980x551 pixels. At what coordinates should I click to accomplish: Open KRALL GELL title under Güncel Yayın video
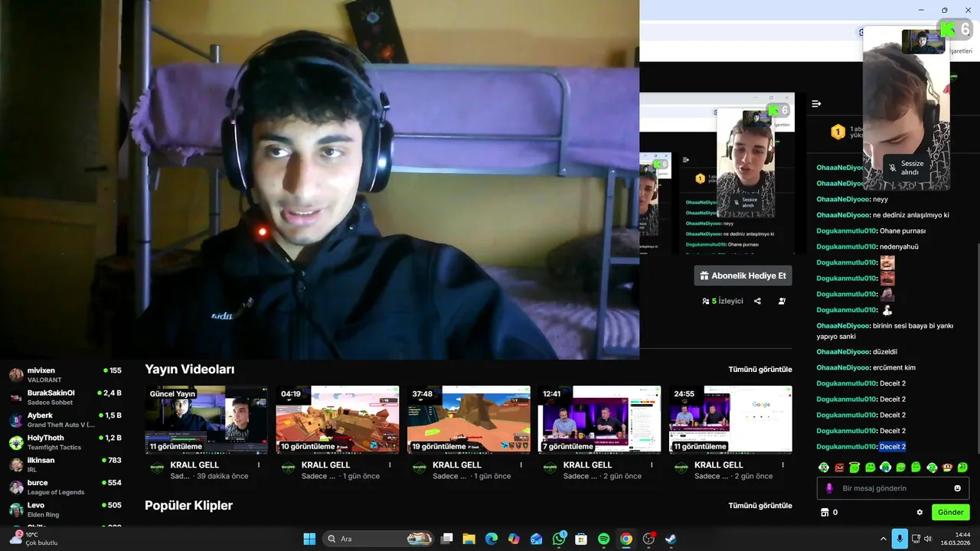click(x=194, y=465)
